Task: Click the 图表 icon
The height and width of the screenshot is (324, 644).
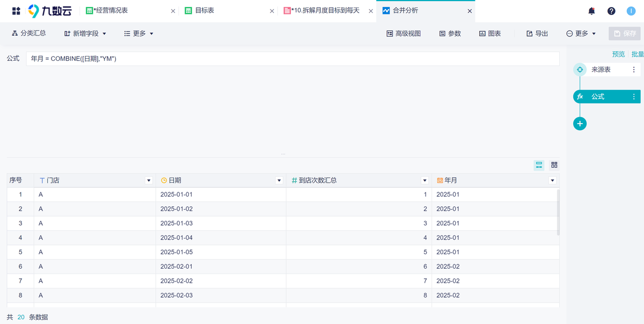Action: [x=491, y=33]
